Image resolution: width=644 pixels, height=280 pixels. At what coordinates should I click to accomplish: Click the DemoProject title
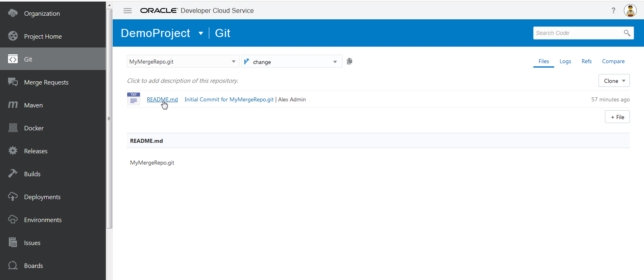tap(155, 33)
